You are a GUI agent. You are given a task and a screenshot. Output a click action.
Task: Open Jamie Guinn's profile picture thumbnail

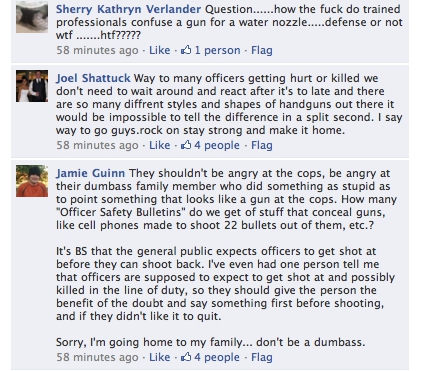point(32,181)
